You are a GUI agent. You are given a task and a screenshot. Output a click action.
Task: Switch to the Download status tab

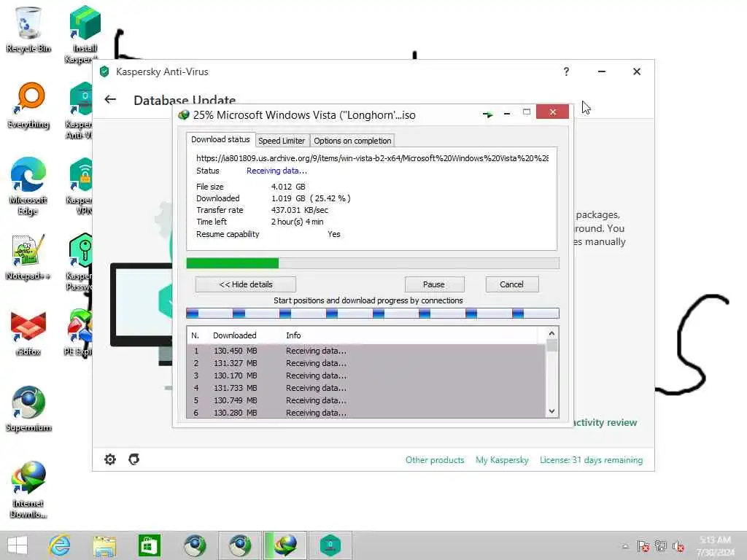tap(220, 139)
